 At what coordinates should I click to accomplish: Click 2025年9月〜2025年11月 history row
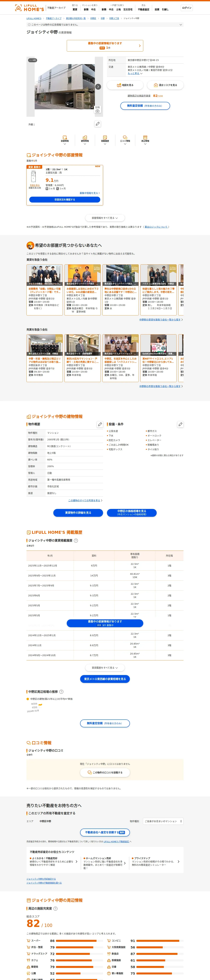click(105, 576)
